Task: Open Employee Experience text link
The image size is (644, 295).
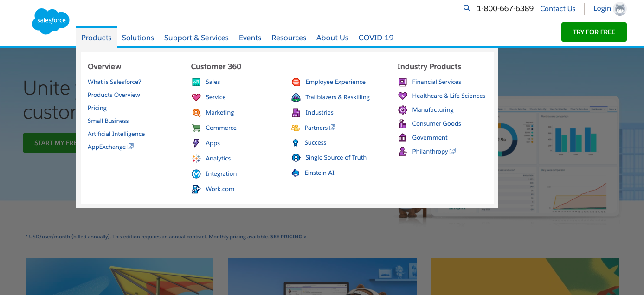Action: (x=335, y=82)
